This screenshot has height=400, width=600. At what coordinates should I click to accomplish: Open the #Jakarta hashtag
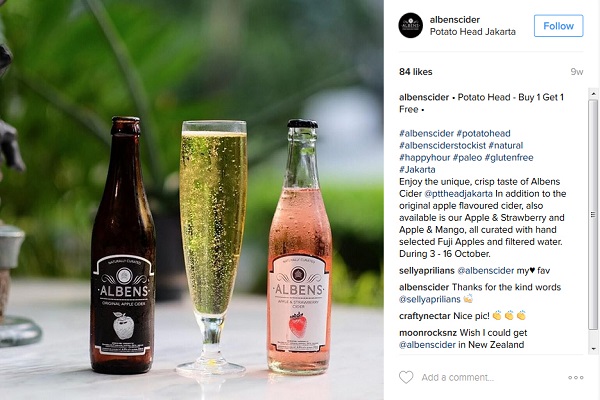417,170
